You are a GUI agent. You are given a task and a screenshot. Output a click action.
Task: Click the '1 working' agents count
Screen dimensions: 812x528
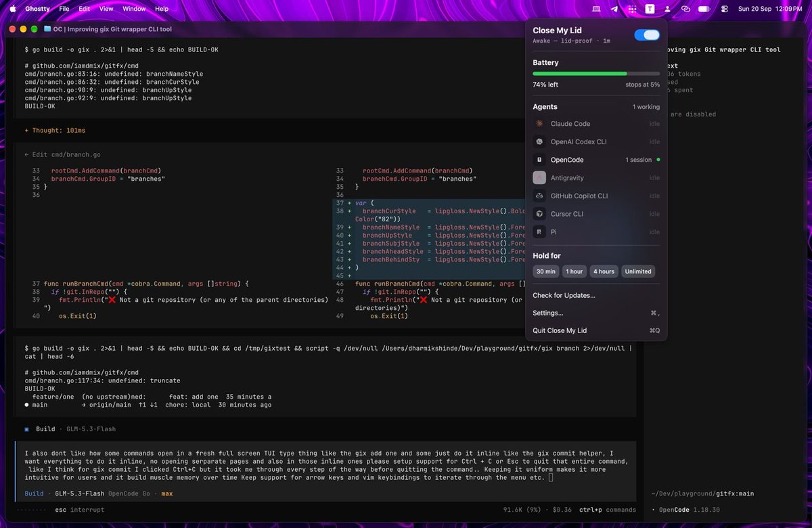(x=646, y=107)
